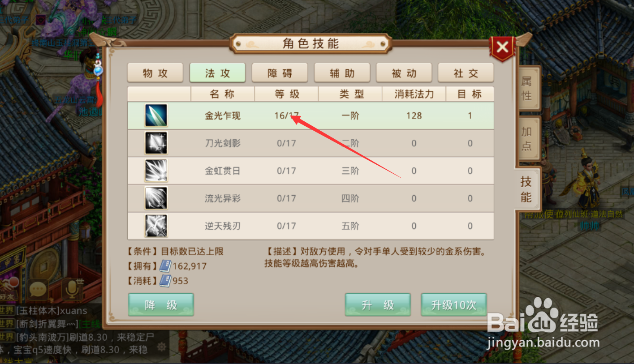634x364 pixels.
Task: Click the 降级 button
Action: pyautogui.click(x=161, y=305)
